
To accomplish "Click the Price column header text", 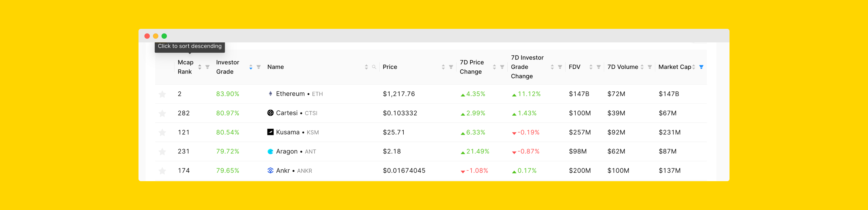I will coord(390,67).
